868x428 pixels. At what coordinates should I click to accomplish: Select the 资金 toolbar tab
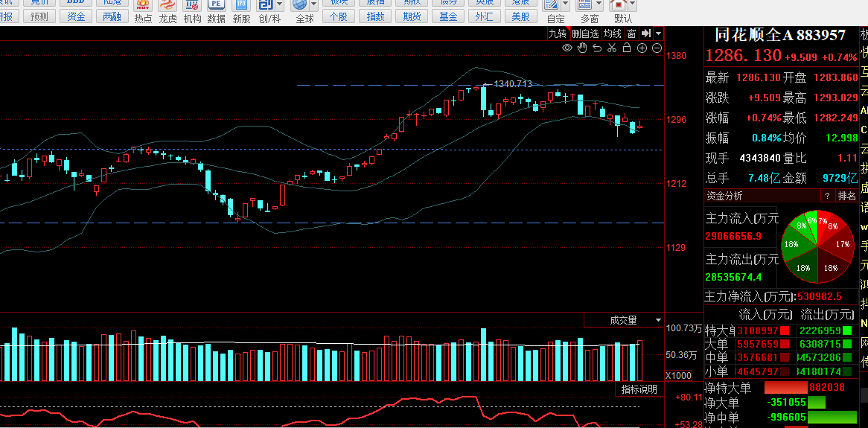coord(76,16)
